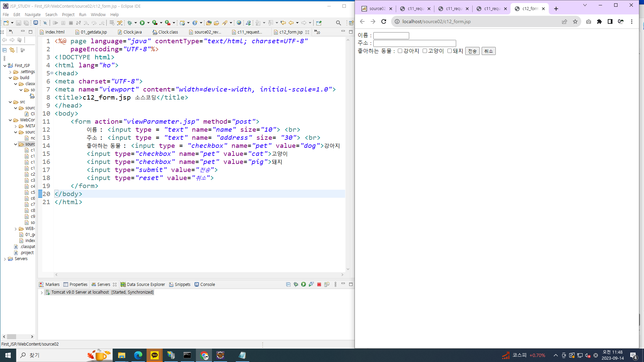Click the green Run button in Eclipse toolbar

[142, 23]
